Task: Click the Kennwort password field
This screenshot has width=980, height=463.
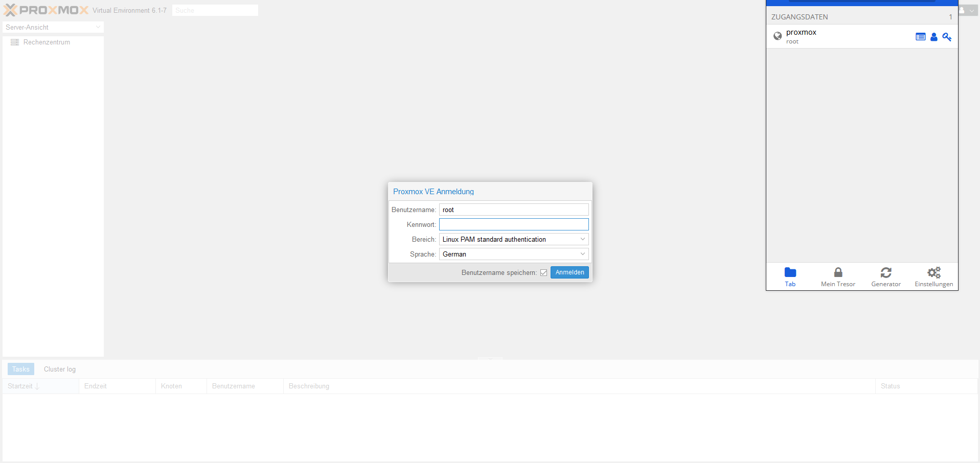Action: pos(514,224)
